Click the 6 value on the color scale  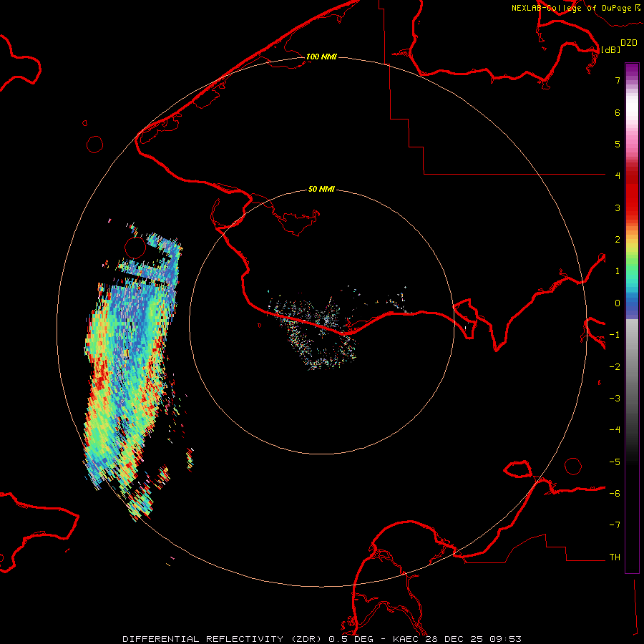pos(618,112)
